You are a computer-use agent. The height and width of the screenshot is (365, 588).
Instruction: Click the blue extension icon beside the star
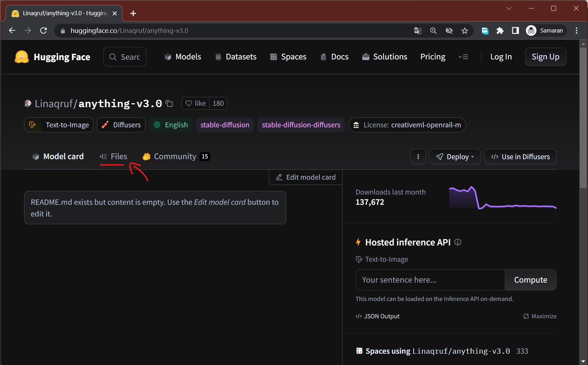click(x=485, y=31)
